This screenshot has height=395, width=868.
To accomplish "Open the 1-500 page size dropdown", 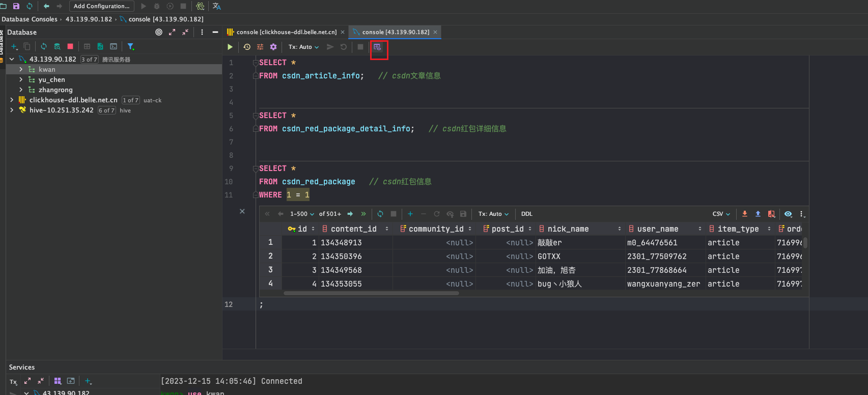I will (x=302, y=214).
